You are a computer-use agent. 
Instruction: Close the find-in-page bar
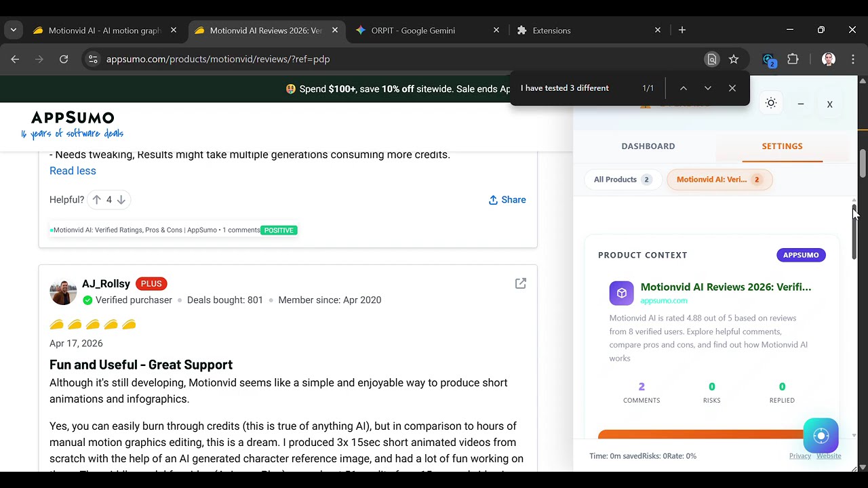(732, 88)
